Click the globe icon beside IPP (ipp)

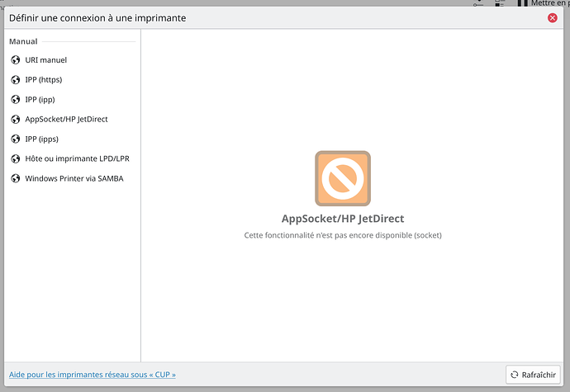[x=15, y=100]
